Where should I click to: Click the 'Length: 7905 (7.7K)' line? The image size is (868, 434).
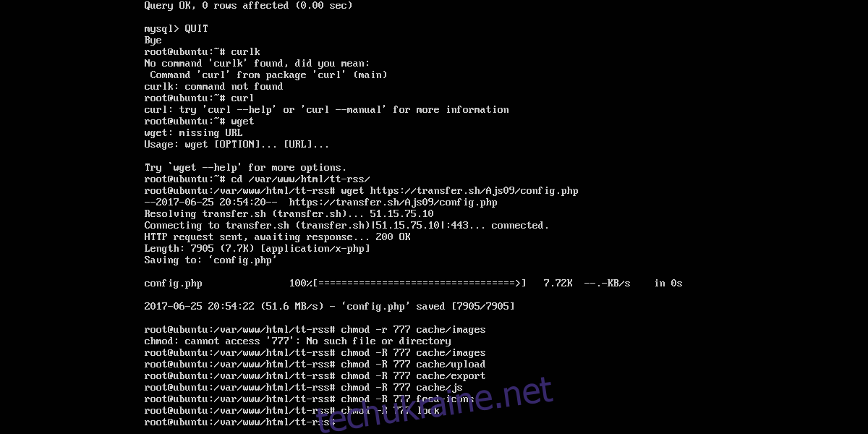coord(257,249)
